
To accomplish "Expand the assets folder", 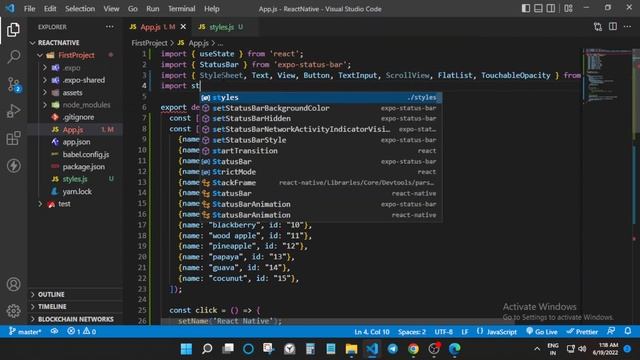I will coord(45,93).
